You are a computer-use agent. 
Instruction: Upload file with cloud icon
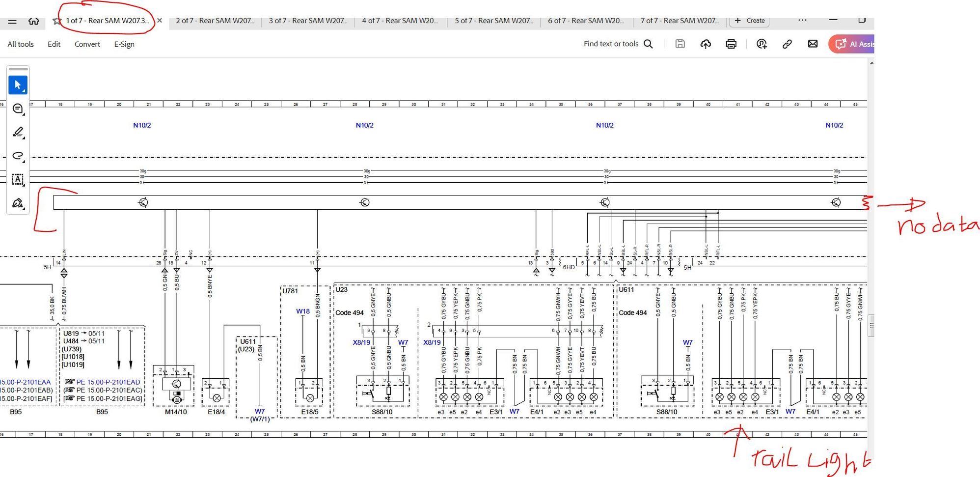(705, 44)
